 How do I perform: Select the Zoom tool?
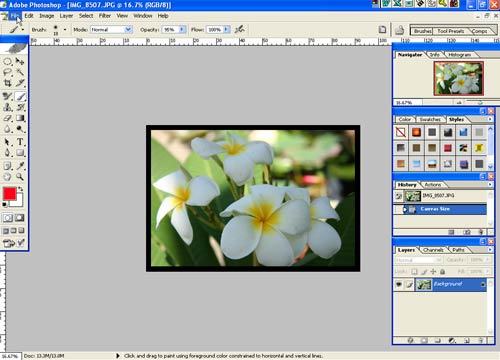coord(20,177)
